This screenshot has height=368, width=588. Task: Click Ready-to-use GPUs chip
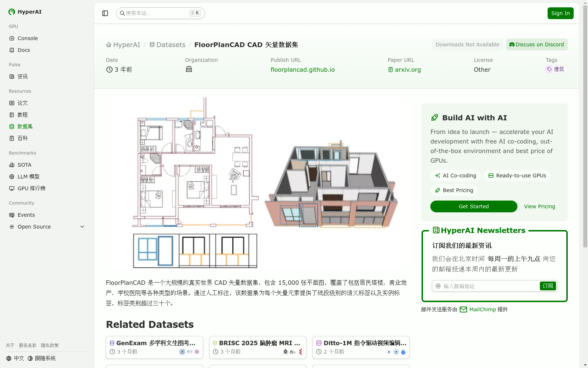(517, 176)
